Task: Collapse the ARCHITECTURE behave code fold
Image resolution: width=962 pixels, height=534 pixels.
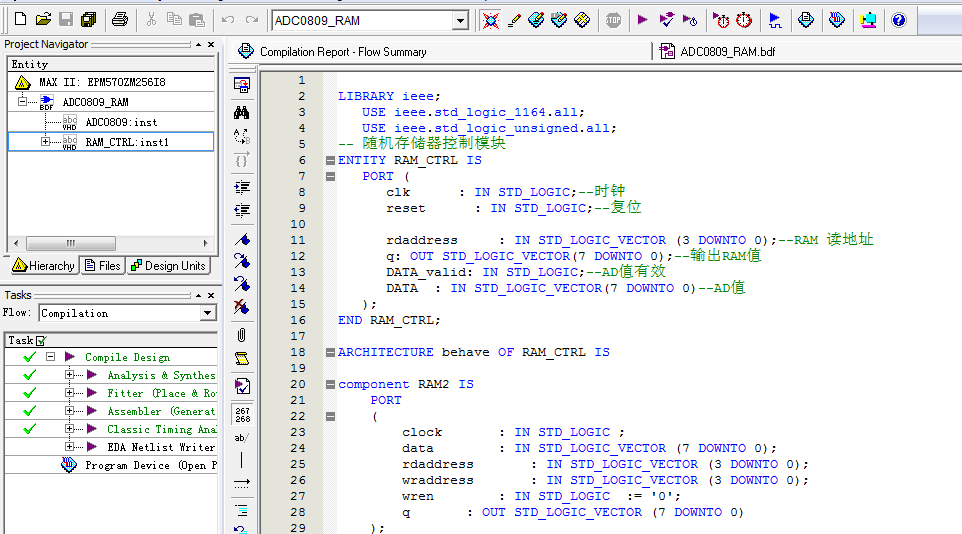Action: [329, 352]
